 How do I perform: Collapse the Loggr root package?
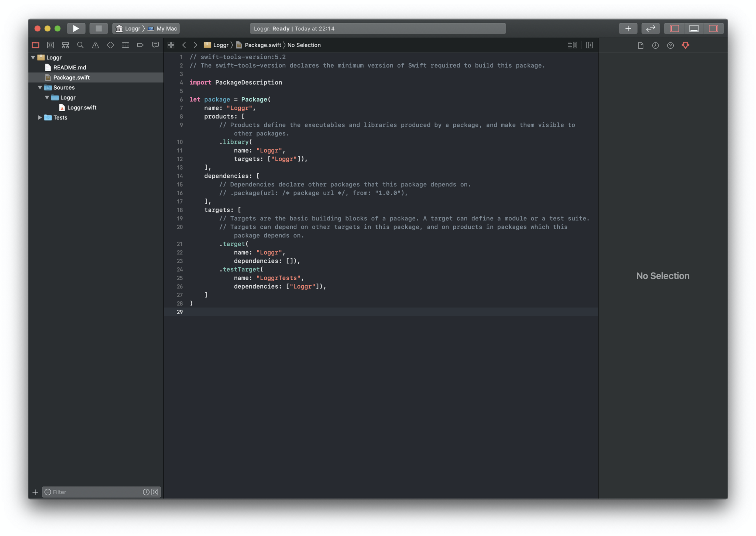tap(33, 58)
